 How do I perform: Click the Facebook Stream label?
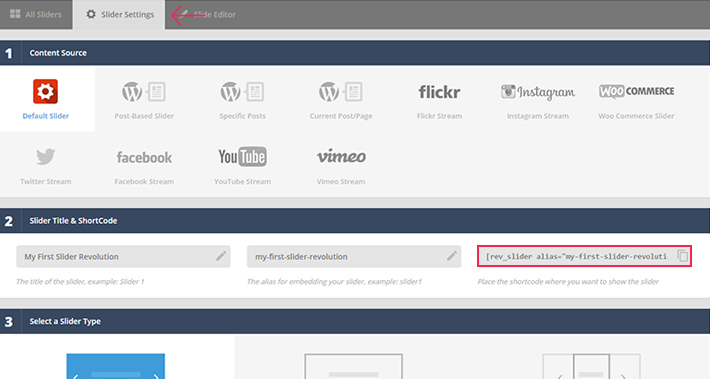(144, 182)
